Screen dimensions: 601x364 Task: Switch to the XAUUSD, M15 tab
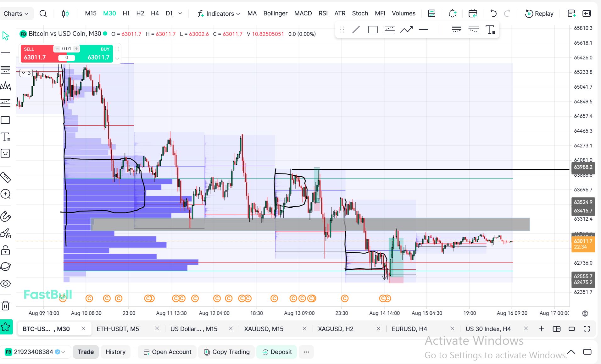click(264, 329)
